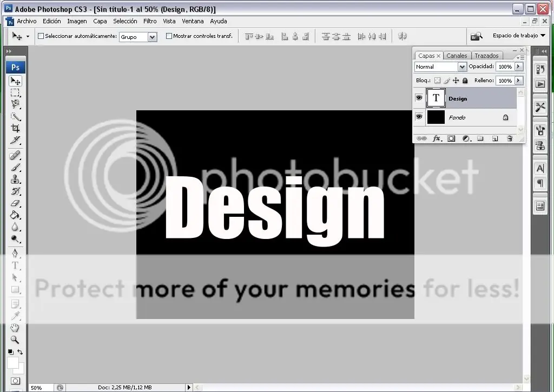Toggle lock position
Screen dimensions: 554x392
click(456, 81)
